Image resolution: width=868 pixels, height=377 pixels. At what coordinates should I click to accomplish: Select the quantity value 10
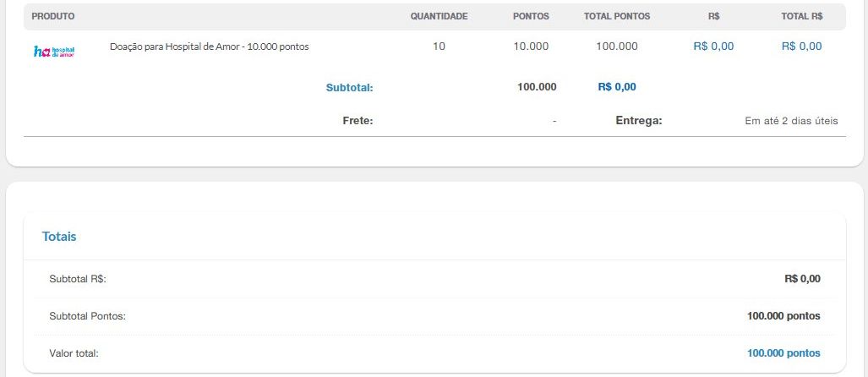439,46
